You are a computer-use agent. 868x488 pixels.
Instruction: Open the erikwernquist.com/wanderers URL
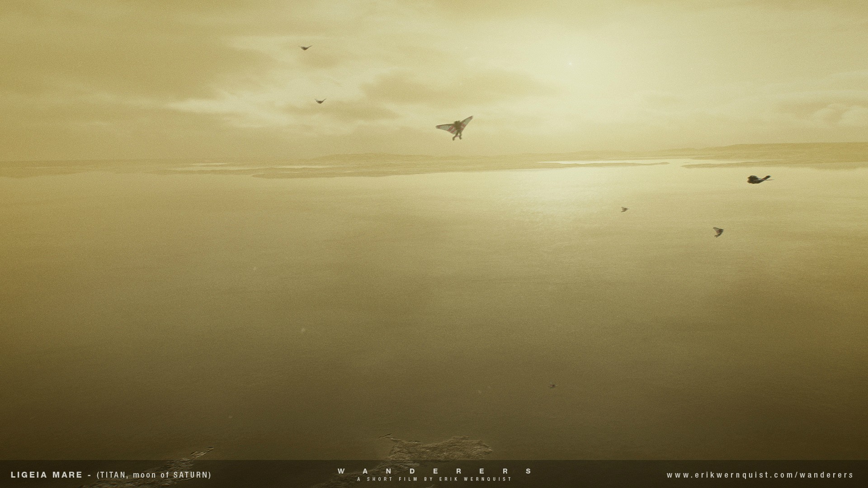click(760, 475)
